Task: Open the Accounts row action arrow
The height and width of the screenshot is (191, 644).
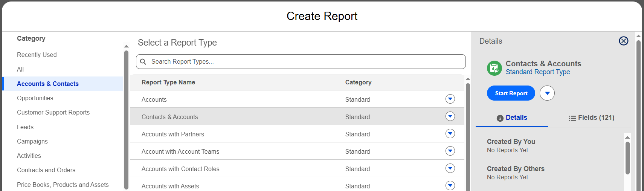Action: click(x=450, y=99)
